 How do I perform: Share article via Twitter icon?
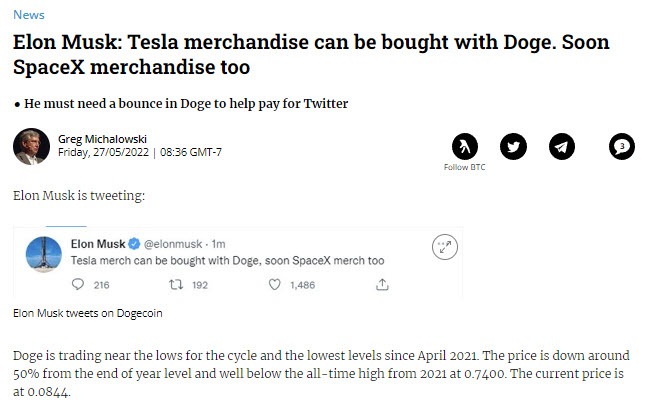pos(513,146)
